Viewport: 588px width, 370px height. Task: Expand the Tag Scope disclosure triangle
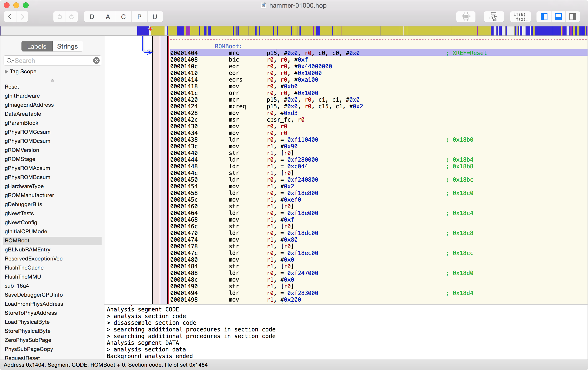click(6, 71)
